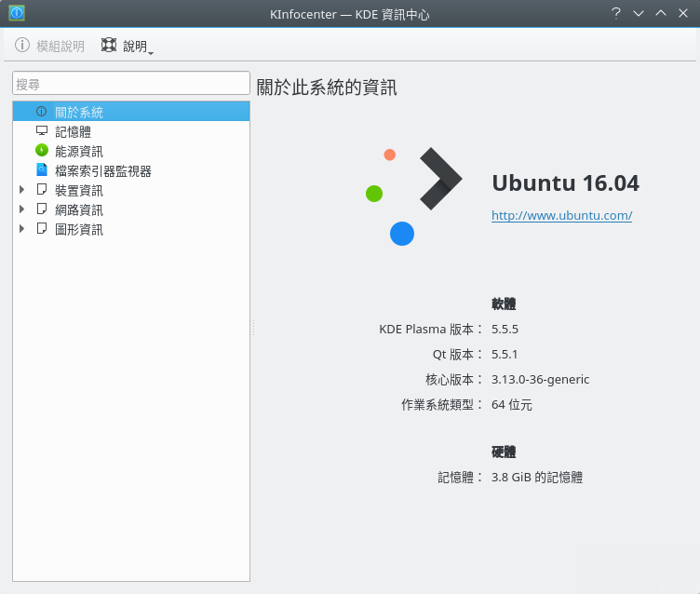Click the page icon beside 網路資訊

click(42, 209)
